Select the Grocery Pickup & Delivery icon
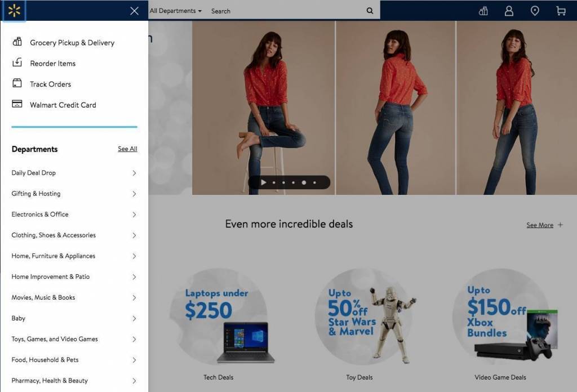The image size is (577, 392). point(17,42)
